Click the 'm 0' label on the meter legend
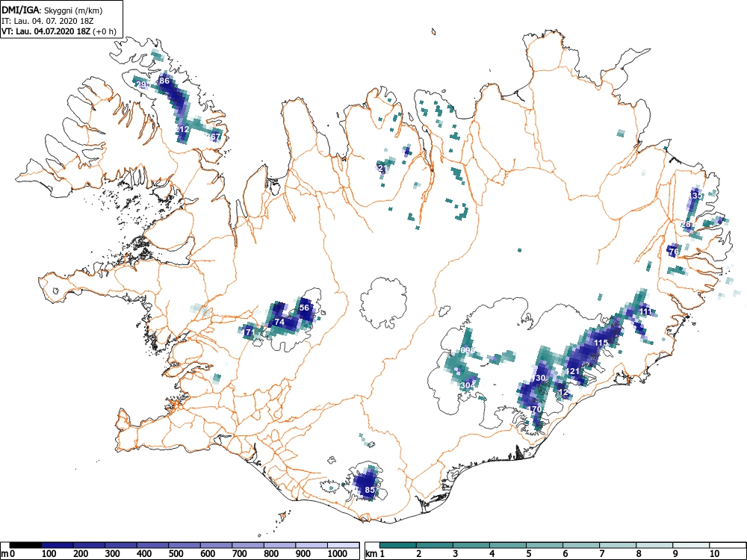The image size is (747, 560). (x=7, y=554)
